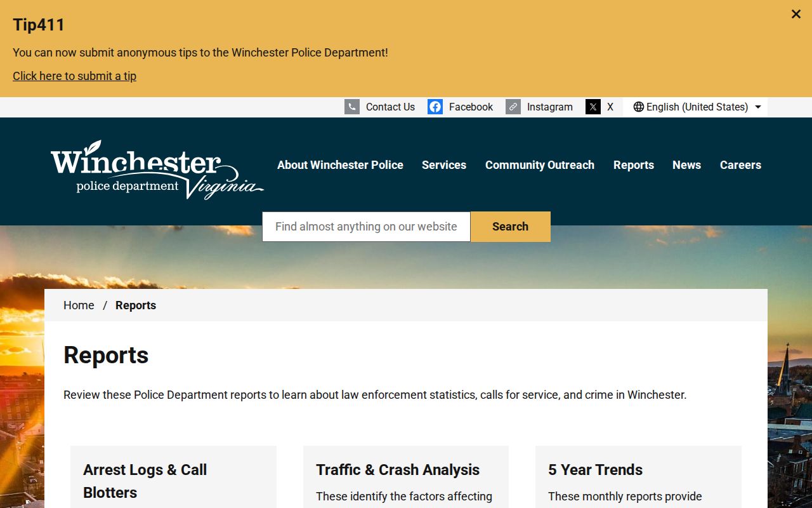Screen dimensions: 812x508
Task: Click the Facebook text link
Action: (471, 107)
